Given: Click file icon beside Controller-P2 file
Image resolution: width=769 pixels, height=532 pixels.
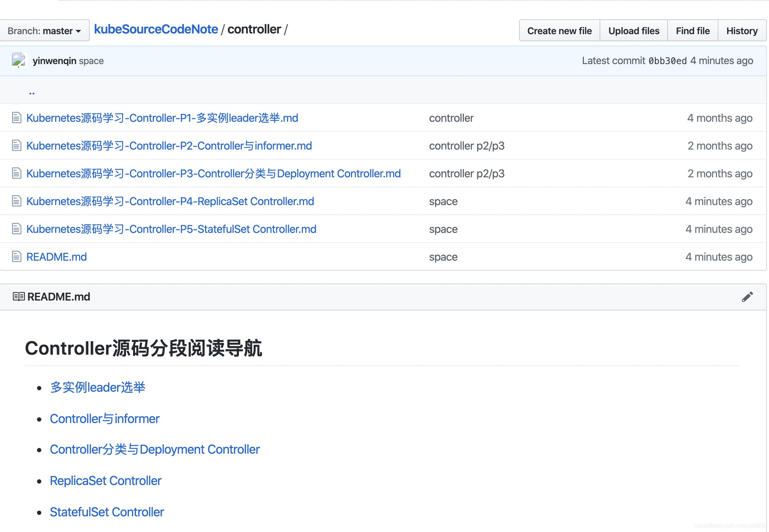Looking at the screenshot, I should (16, 145).
